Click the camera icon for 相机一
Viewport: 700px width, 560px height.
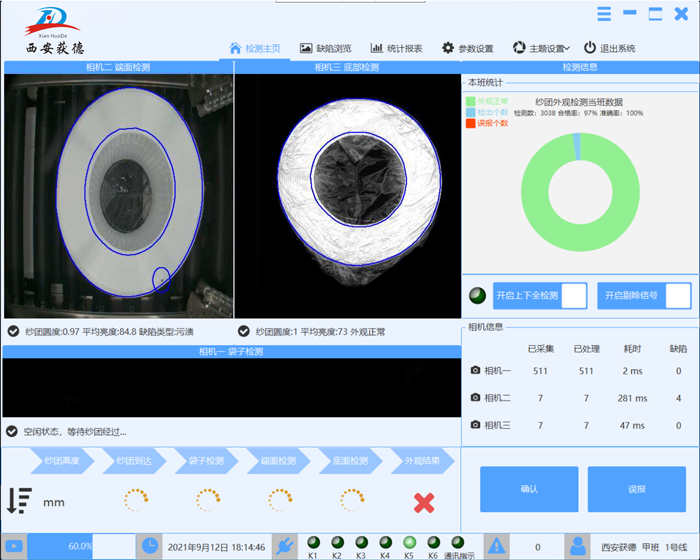click(476, 371)
